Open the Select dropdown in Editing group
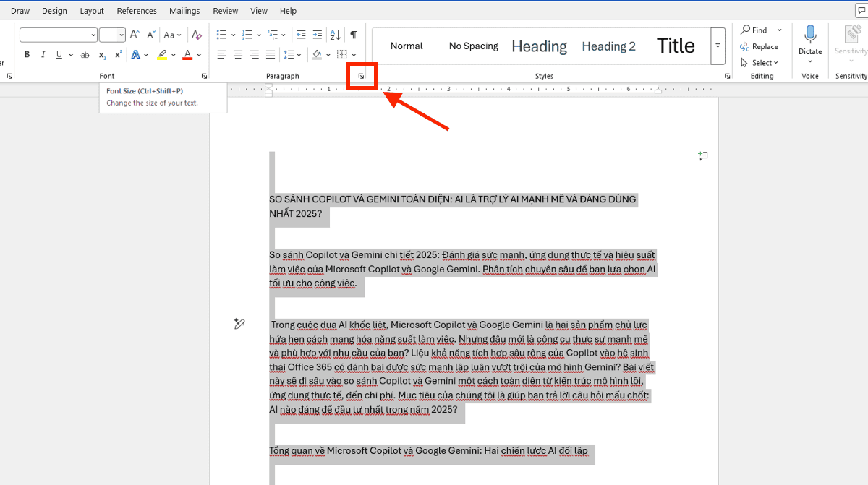868x485 pixels. [x=759, y=62]
